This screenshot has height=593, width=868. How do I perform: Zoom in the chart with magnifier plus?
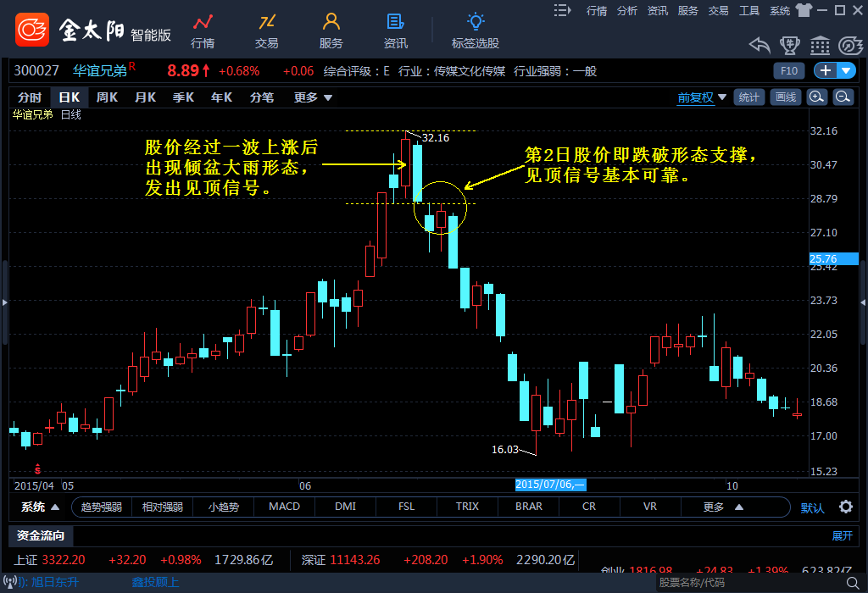point(816,97)
